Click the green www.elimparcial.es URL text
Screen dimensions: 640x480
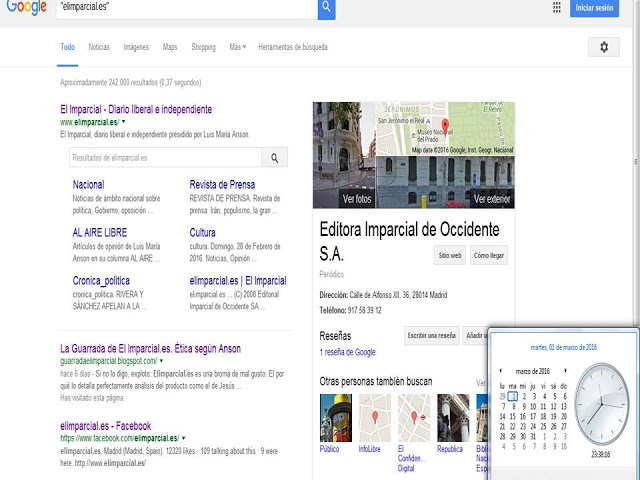tap(89, 122)
